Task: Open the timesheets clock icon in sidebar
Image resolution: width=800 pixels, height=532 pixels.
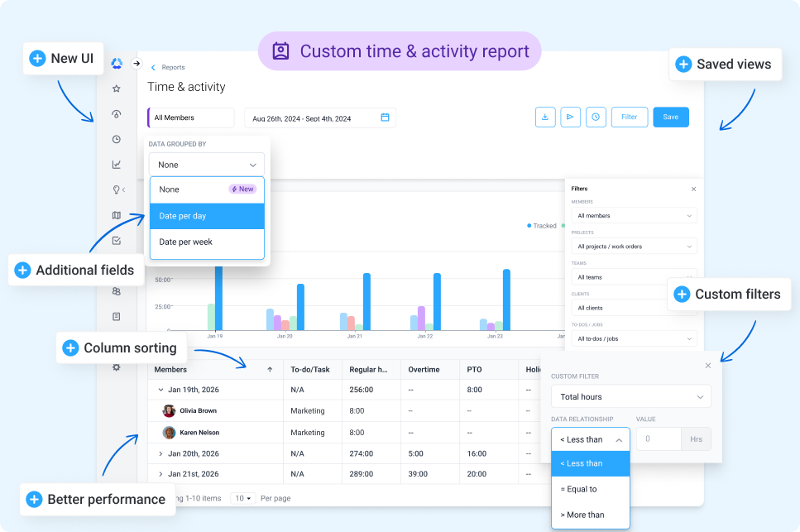Action: 117,138
